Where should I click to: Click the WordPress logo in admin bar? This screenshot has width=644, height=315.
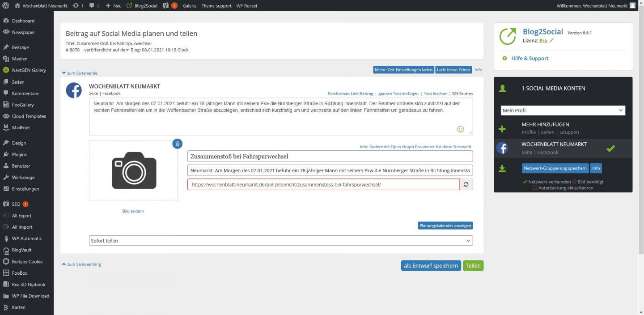click(x=6, y=6)
